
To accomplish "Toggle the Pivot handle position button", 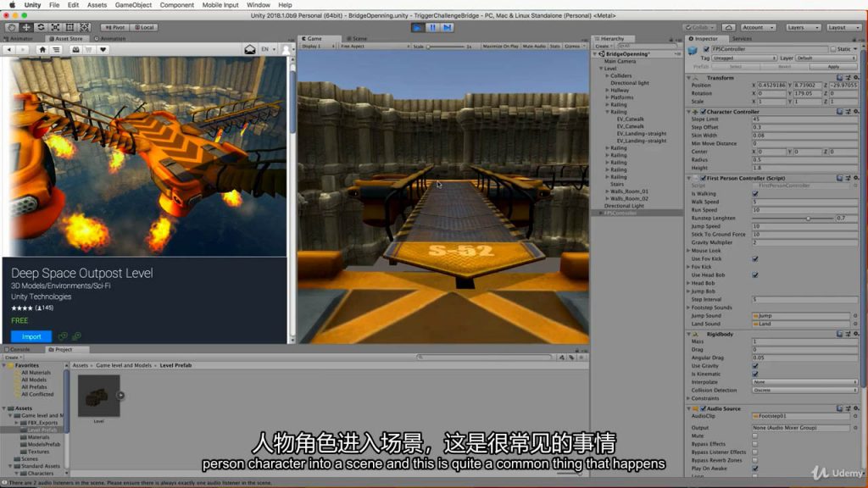I will point(115,27).
